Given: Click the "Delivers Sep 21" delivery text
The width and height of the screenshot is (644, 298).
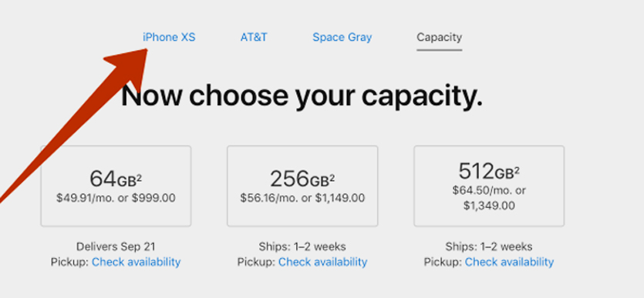Looking at the screenshot, I should coord(116,246).
